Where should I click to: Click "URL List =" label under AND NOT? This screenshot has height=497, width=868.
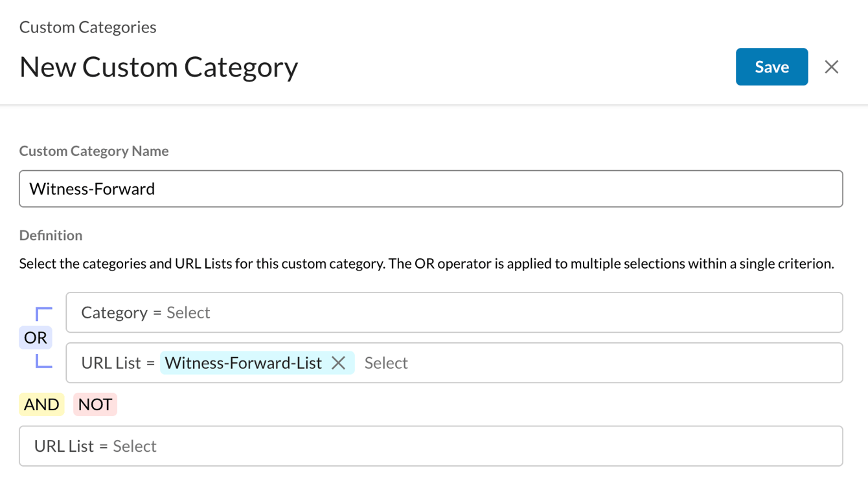click(71, 446)
